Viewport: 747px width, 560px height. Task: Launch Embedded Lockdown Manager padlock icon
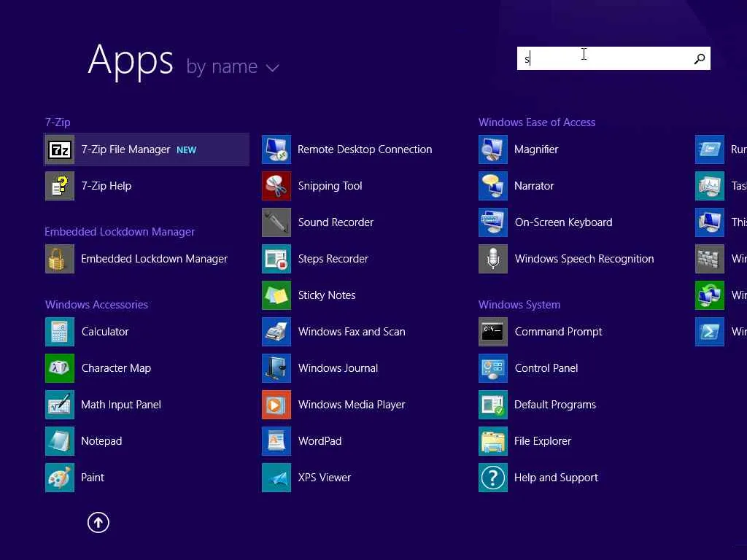[x=60, y=259]
